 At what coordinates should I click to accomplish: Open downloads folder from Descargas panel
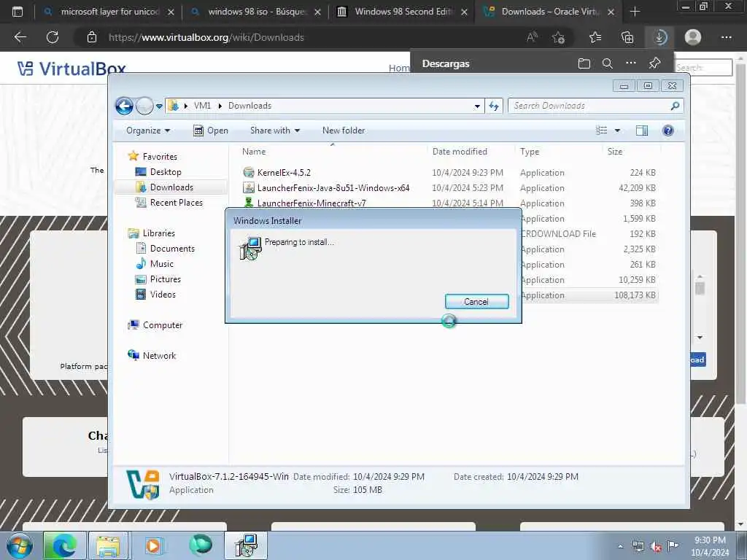(x=584, y=63)
